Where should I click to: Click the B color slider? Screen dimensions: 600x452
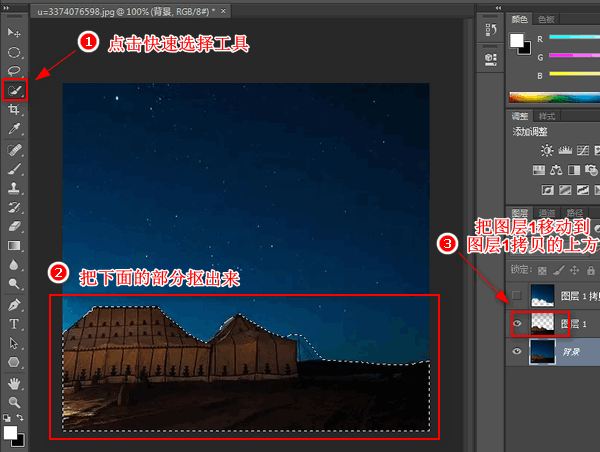click(x=574, y=73)
